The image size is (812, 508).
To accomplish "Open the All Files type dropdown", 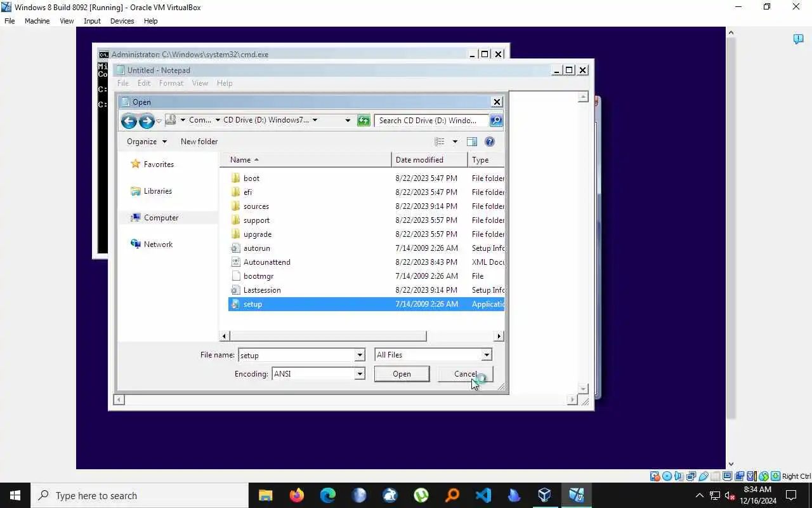I will point(487,355).
